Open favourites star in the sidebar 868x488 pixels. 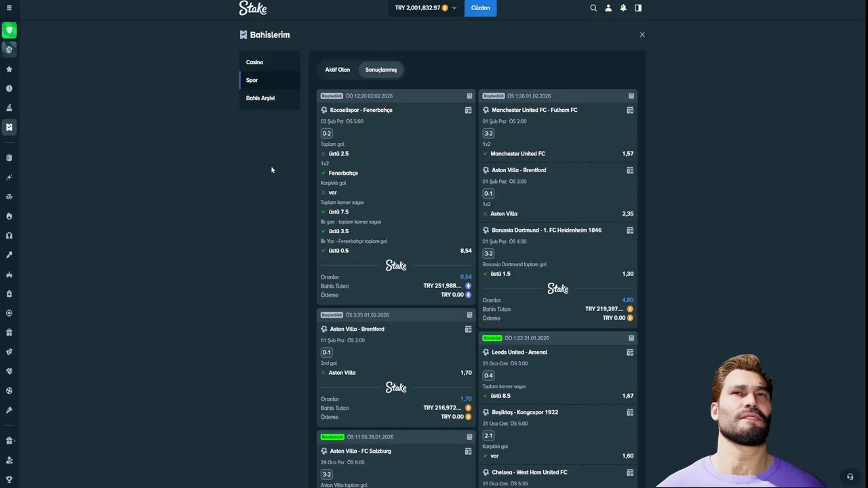tap(9, 69)
